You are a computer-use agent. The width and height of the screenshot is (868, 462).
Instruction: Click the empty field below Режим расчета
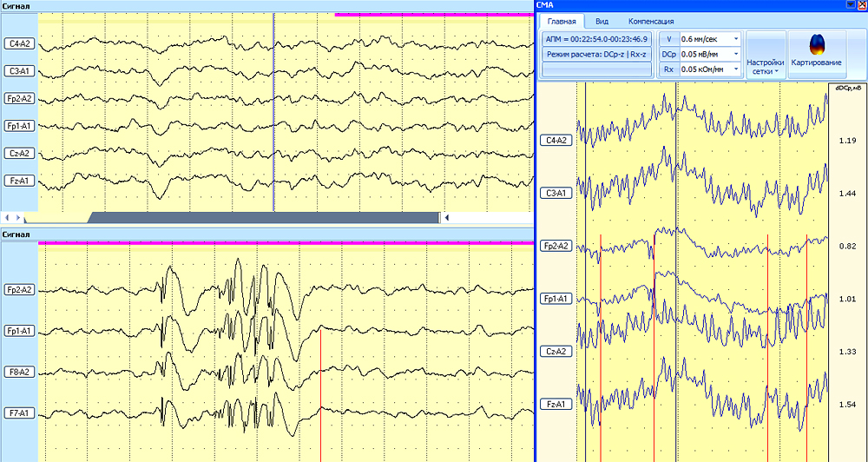click(597, 69)
